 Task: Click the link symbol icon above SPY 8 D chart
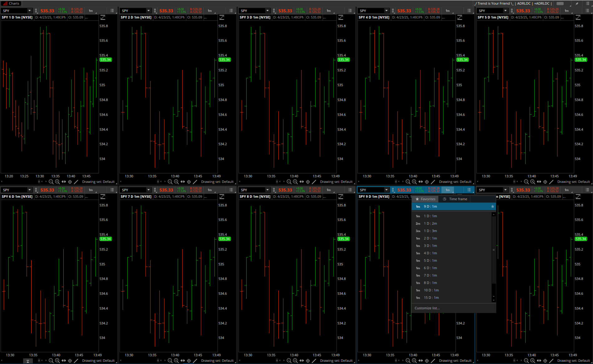point(274,190)
